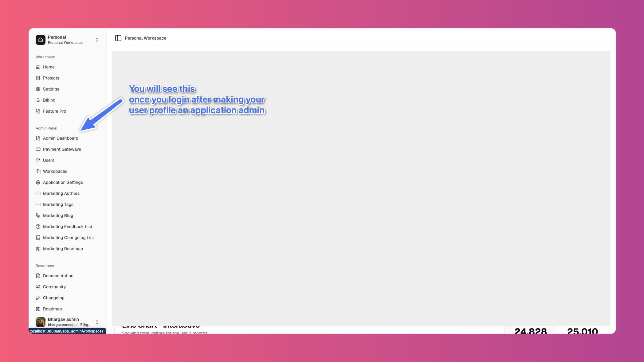Visit the Community page
644x362 pixels.
tap(55, 286)
